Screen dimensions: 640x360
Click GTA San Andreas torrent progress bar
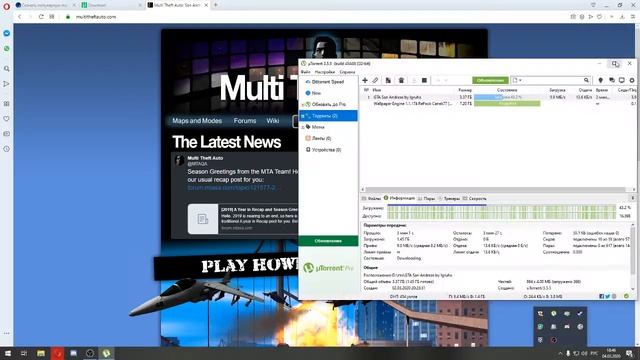pos(507,97)
